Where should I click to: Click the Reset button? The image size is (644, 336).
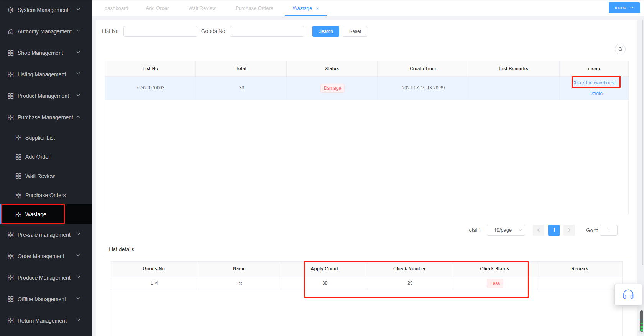tap(355, 31)
